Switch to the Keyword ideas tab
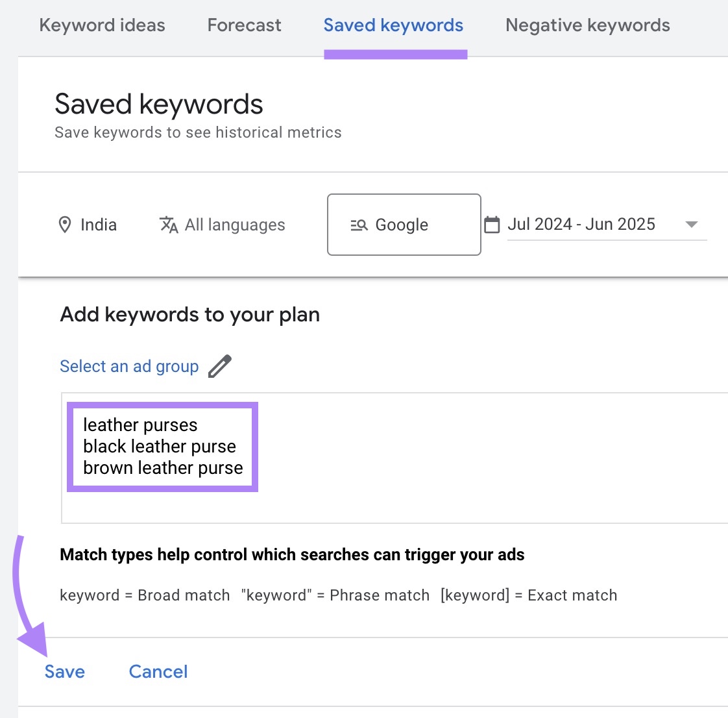The image size is (728, 718). (x=102, y=25)
